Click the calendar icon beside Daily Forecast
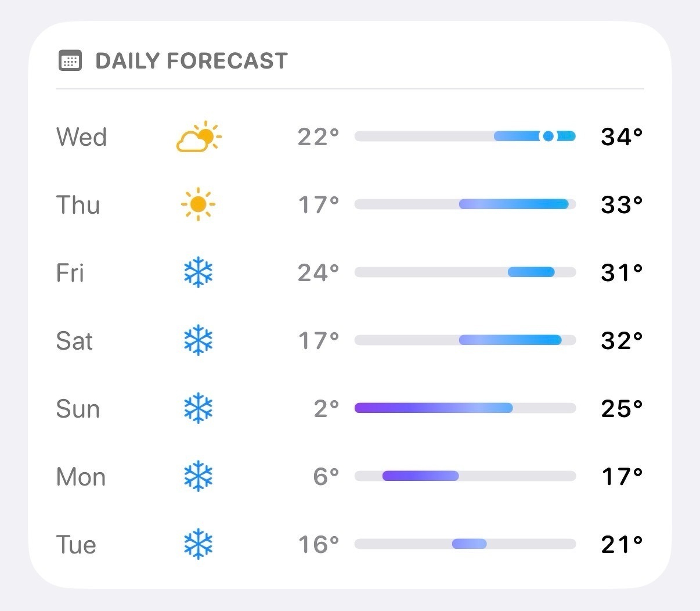This screenshot has width=700, height=611. pyautogui.click(x=70, y=60)
